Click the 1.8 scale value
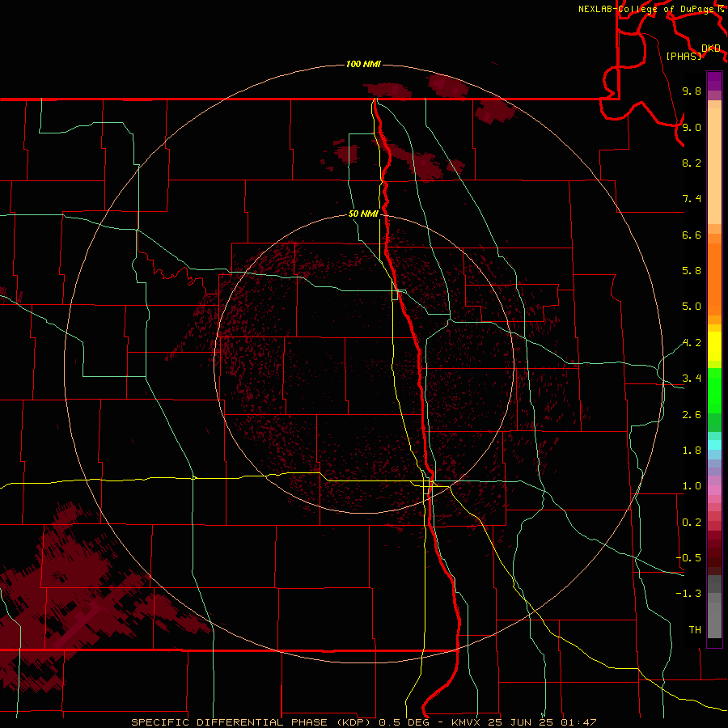This screenshot has height=728, width=728. click(x=692, y=451)
